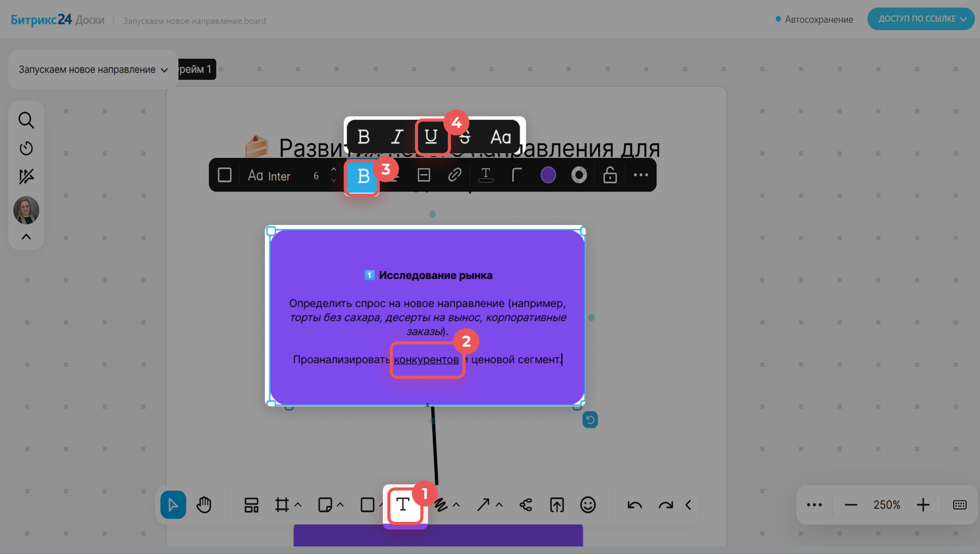Click the zoom out minus button
The image size is (980, 554).
[850, 505]
